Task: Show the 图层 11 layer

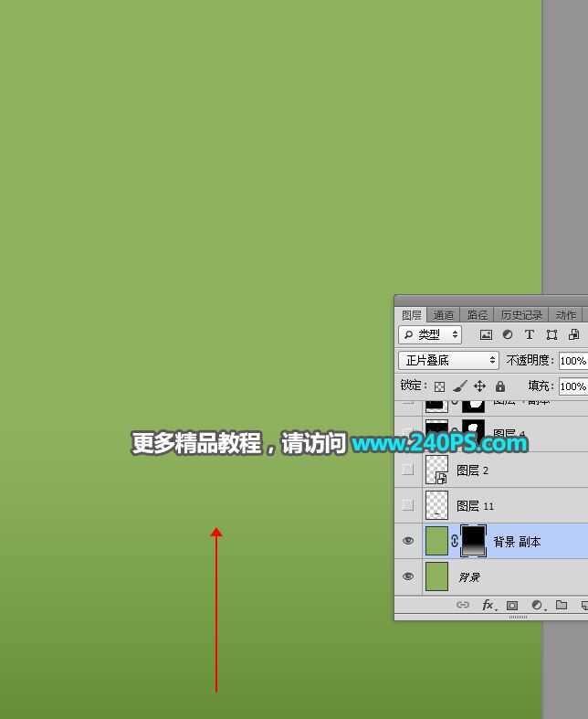Action: [408, 505]
